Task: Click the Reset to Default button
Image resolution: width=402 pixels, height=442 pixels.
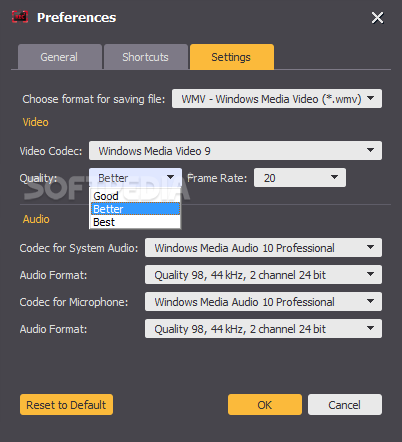Action: click(x=66, y=405)
